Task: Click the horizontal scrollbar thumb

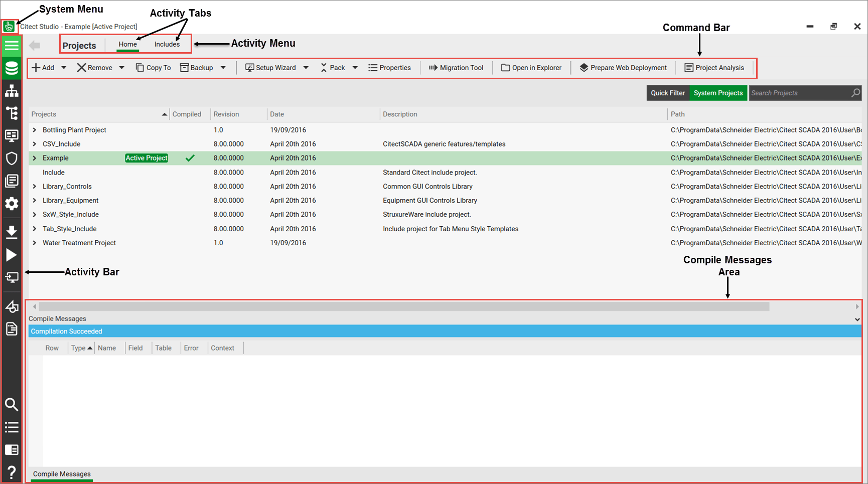Action: [x=404, y=306]
